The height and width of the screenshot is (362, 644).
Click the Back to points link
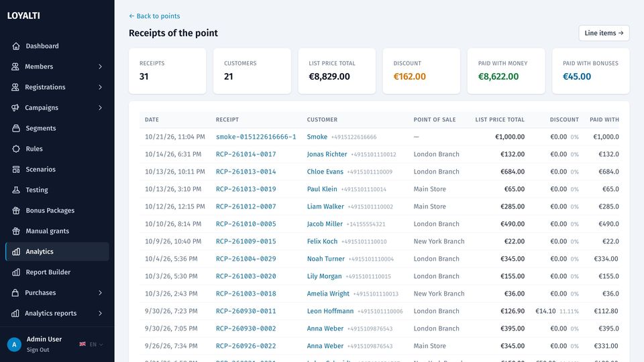pos(154,16)
